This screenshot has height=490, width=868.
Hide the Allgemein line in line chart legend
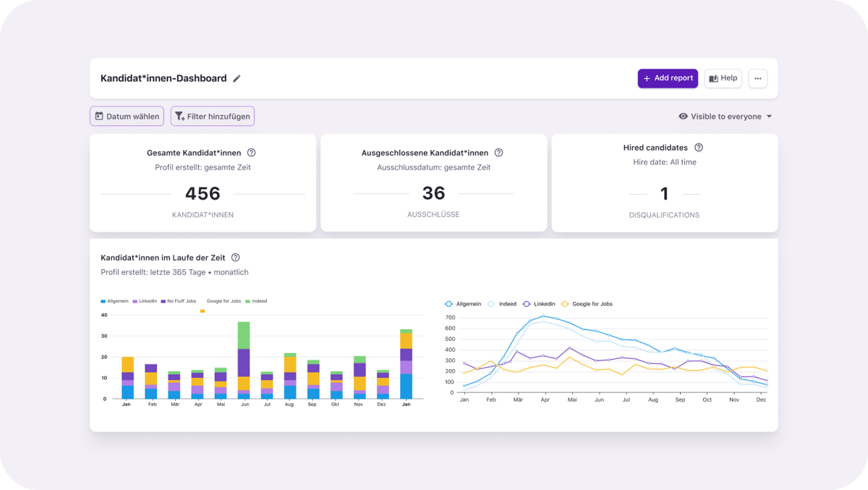coord(463,304)
